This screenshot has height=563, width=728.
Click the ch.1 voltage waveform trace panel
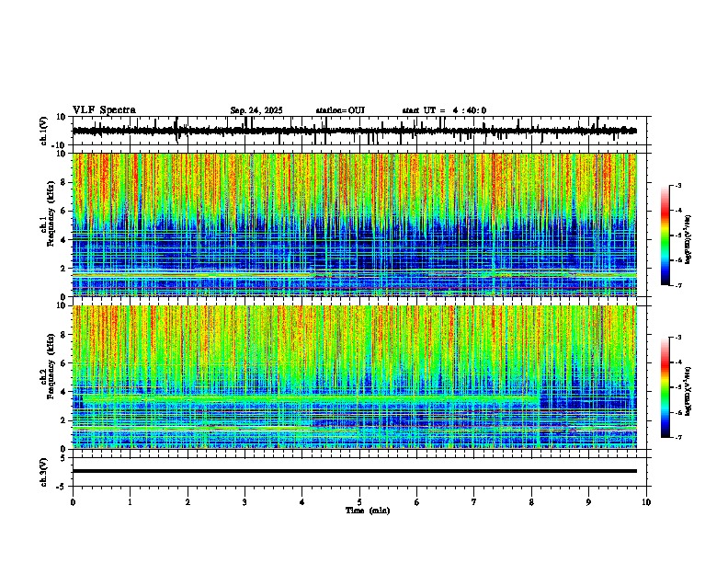[x=359, y=131]
